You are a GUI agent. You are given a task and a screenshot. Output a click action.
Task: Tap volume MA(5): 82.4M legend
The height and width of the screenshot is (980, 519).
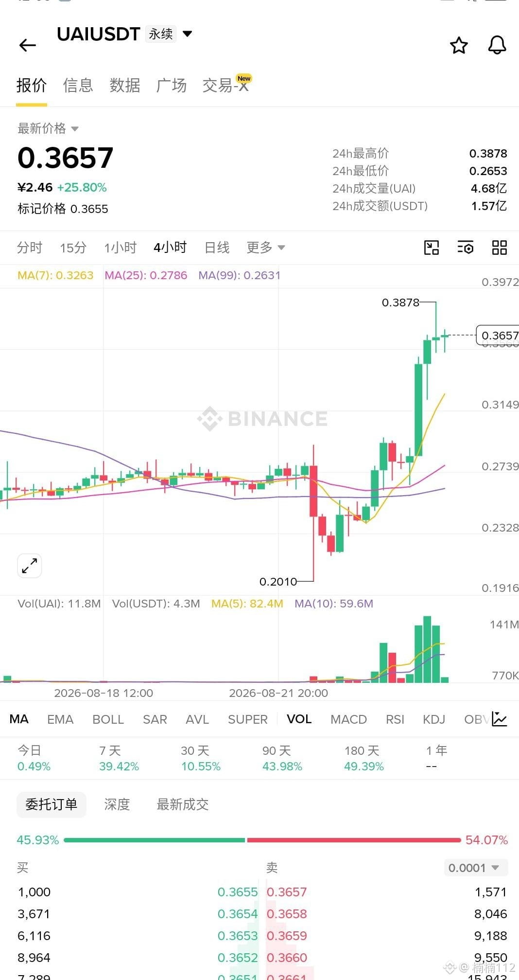coord(247,604)
